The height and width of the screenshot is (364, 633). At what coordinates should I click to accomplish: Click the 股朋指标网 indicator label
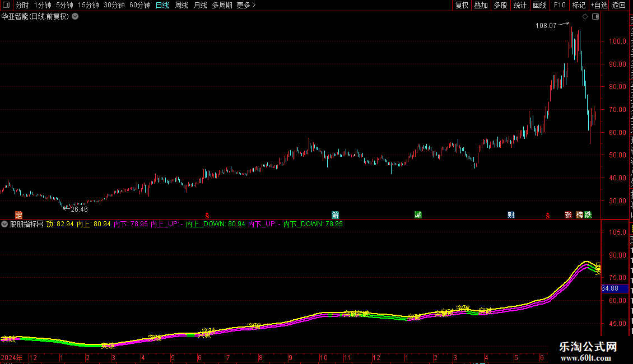coord(27,224)
